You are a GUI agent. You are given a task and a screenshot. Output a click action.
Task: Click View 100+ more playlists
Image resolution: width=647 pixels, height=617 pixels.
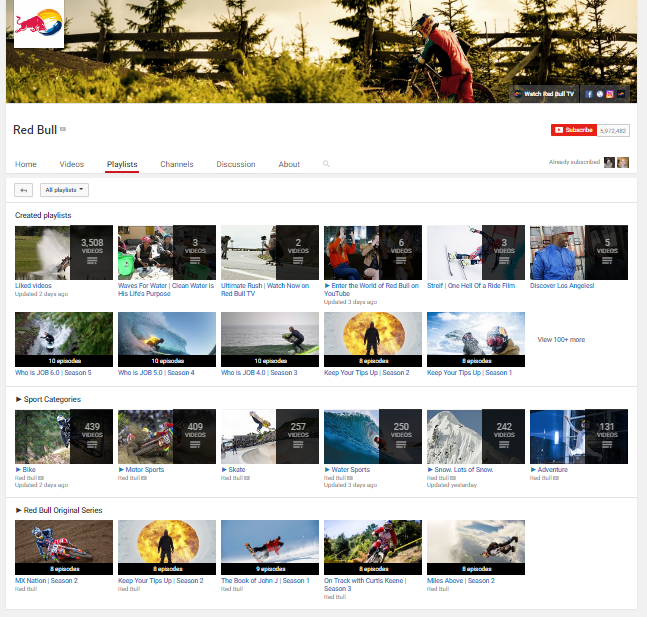[561, 340]
